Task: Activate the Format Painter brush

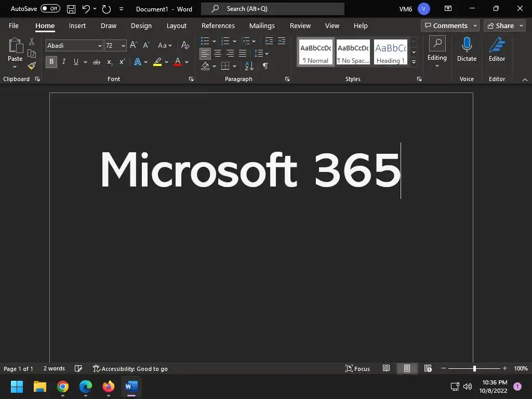Action: point(32,65)
